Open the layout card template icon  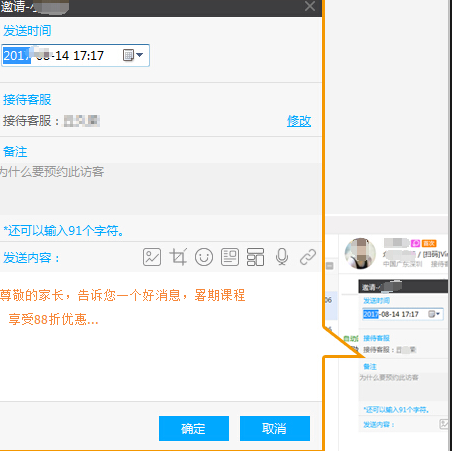(255, 257)
